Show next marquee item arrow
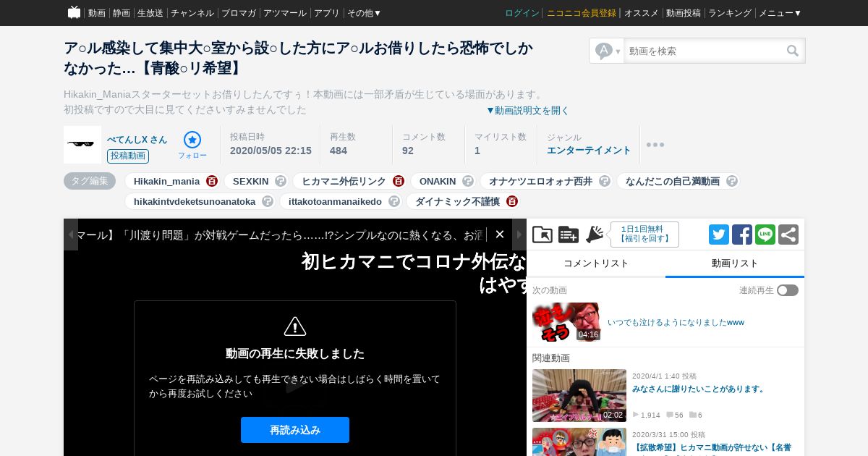The height and width of the screenshot is (456, 868). pos(519,235)
